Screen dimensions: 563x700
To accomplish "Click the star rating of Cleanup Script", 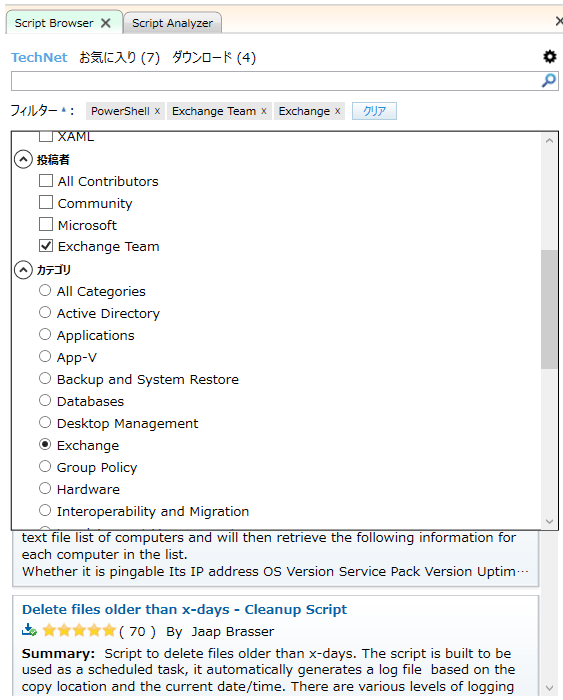I will coord(79,630).
